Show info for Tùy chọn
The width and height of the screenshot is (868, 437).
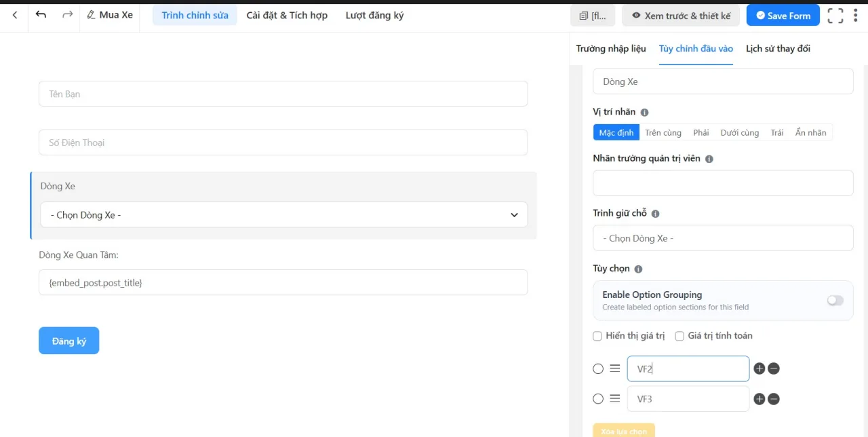tap(638, 269)
